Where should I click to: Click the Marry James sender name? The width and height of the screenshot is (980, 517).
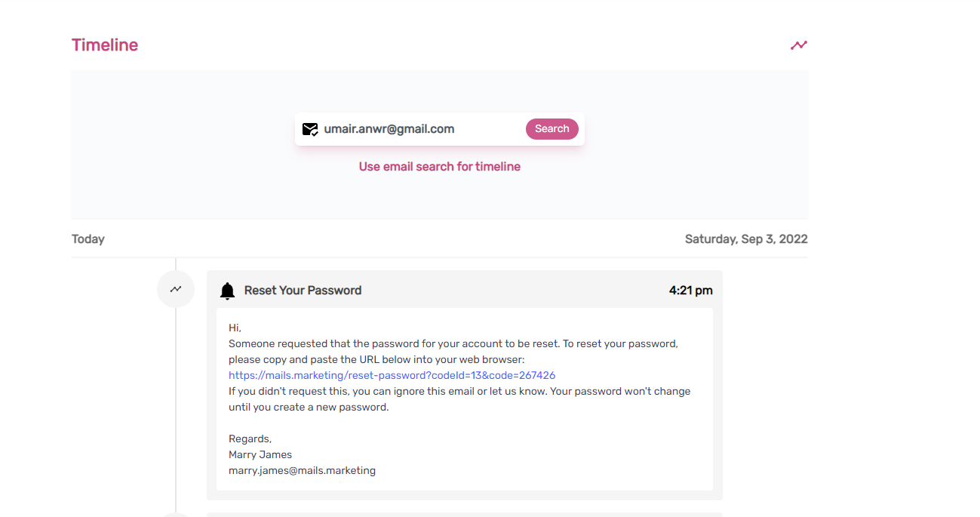click(260, 454)
